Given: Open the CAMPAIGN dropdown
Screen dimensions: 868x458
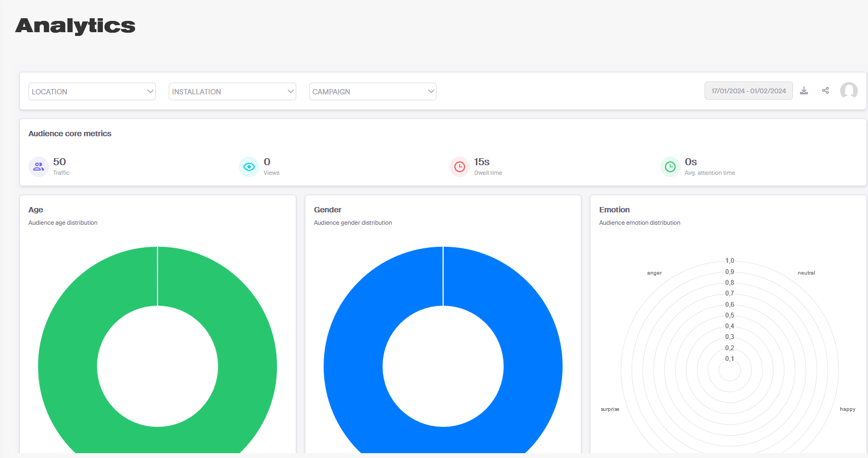Looking at the screenshot, I should (373, 91).
